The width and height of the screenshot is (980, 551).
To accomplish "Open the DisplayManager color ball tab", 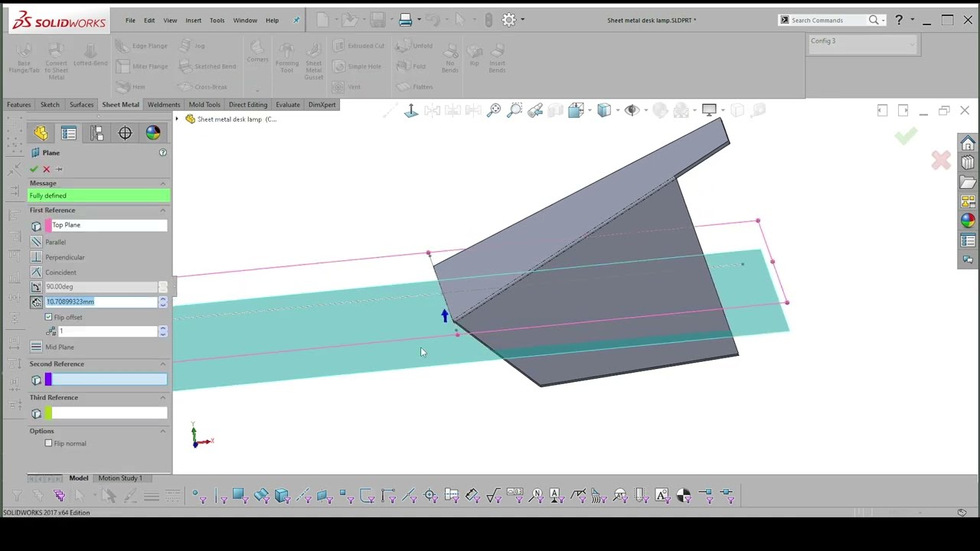I will click(153, 133).
